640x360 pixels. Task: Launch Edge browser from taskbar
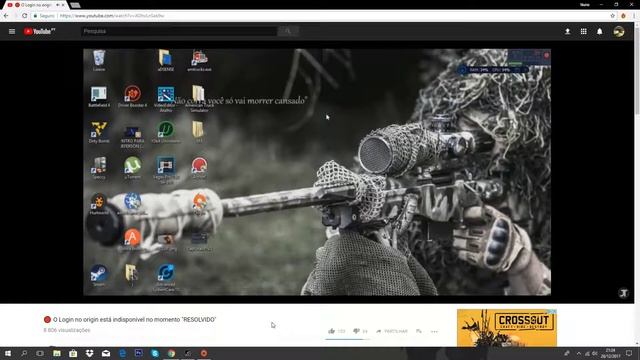tap(122, 353)
